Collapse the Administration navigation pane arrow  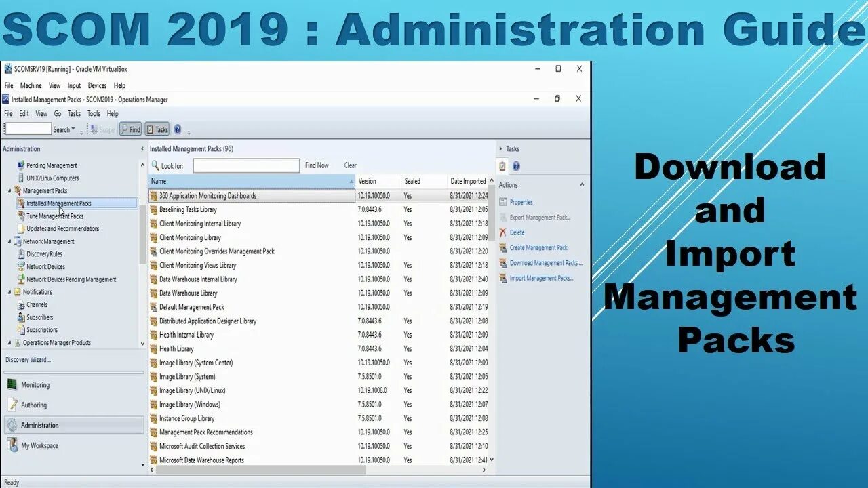click(142, 149)
